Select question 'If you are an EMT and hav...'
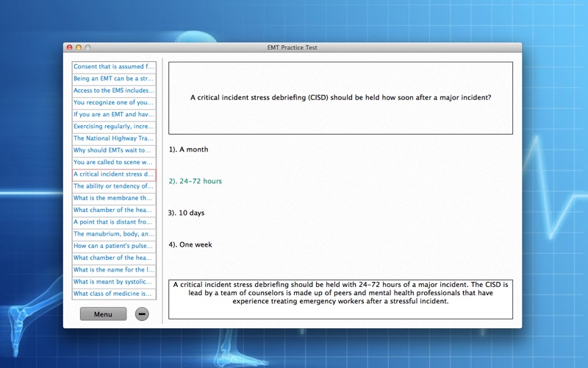588x368 pixels. click(x=114, y=114)
